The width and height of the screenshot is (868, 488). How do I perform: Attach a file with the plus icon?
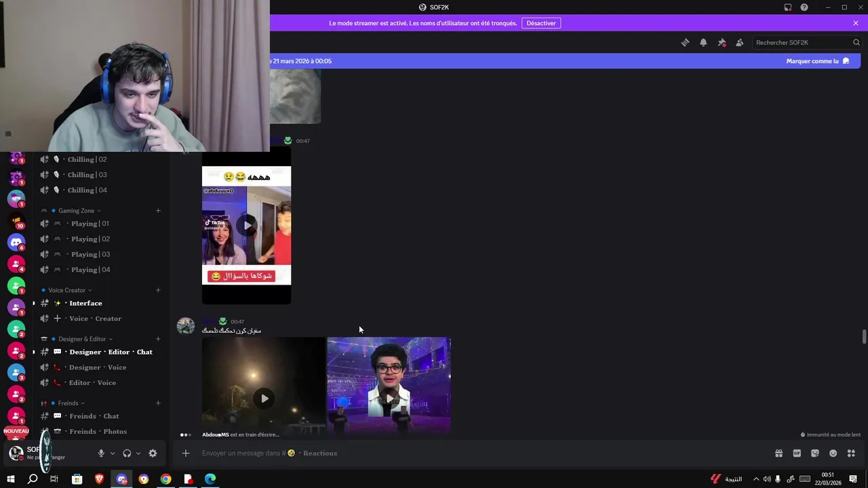coord(186,453)
